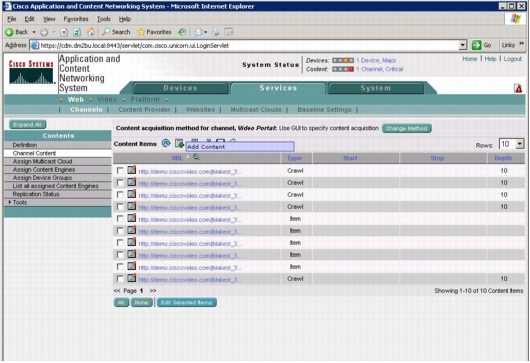Click the sort arrow in URL column header
This screenshot has height=363, width=530.
pos(188,157)
